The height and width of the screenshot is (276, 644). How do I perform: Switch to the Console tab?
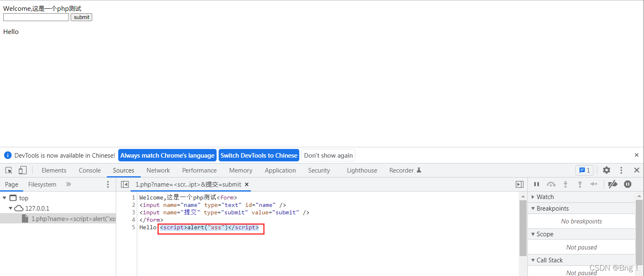(90, 170)
